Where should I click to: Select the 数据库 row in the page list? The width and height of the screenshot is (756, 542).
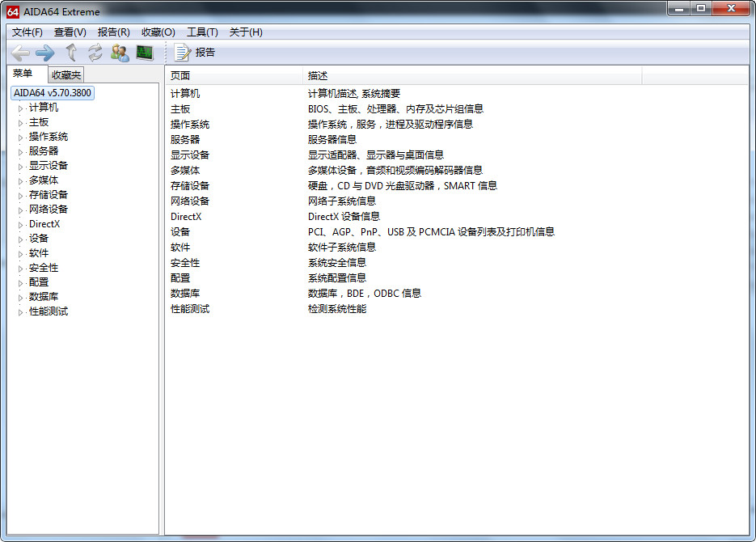(185, 293)
